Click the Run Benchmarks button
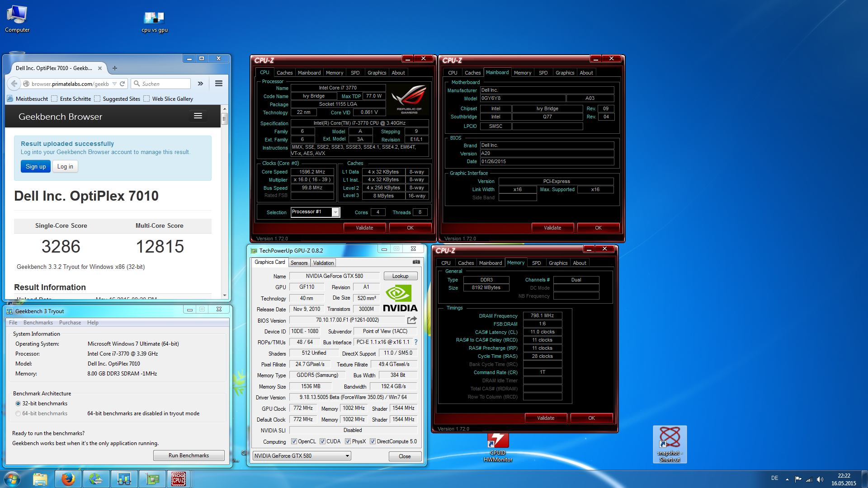 coord(189,455)
